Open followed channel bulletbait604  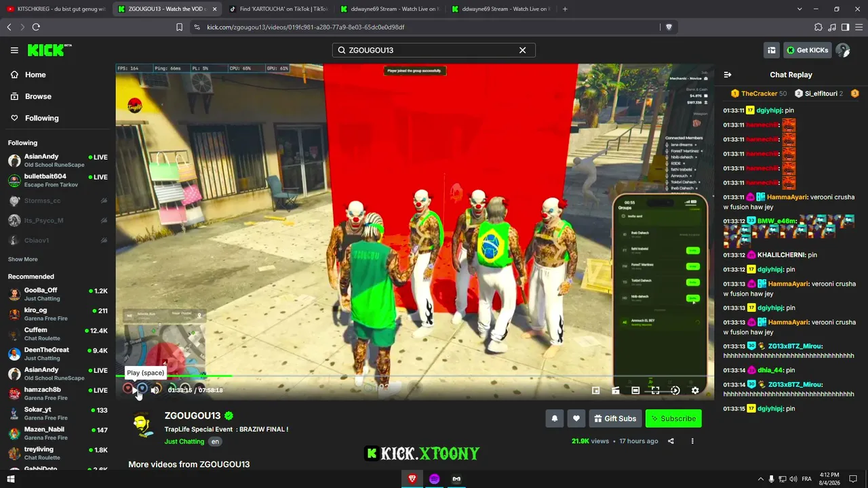point(58,180)
